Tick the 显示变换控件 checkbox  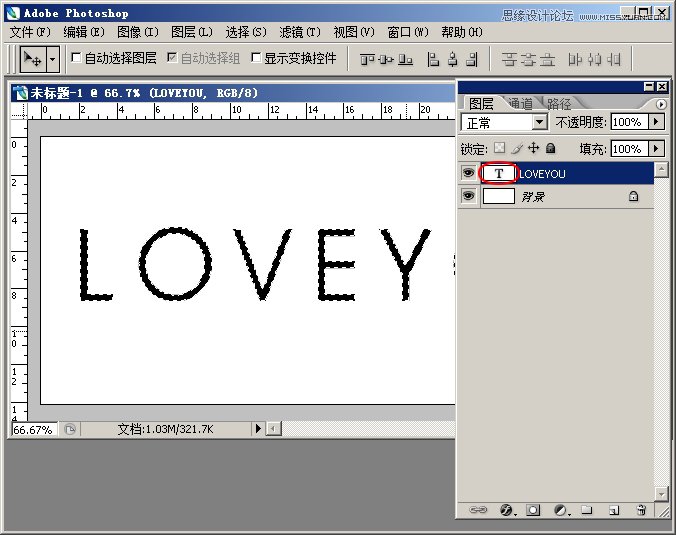256,58
